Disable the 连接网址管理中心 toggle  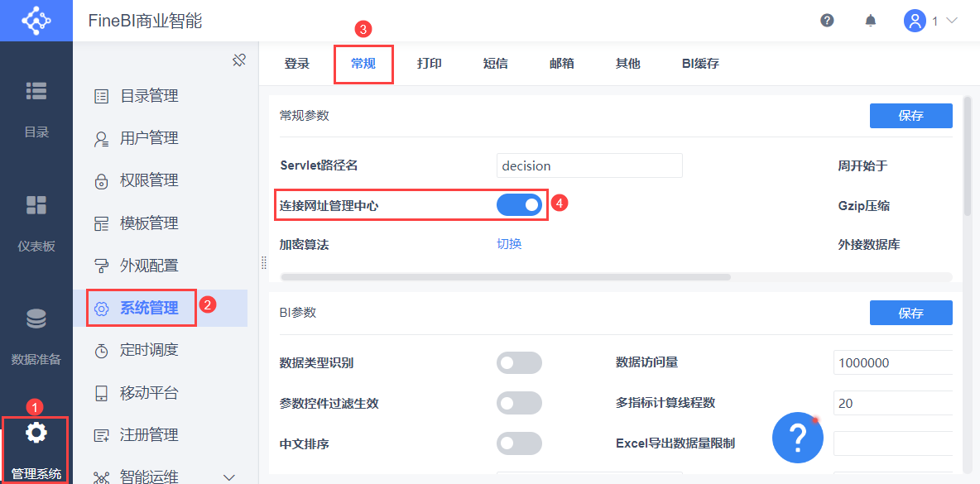(519, 204)
